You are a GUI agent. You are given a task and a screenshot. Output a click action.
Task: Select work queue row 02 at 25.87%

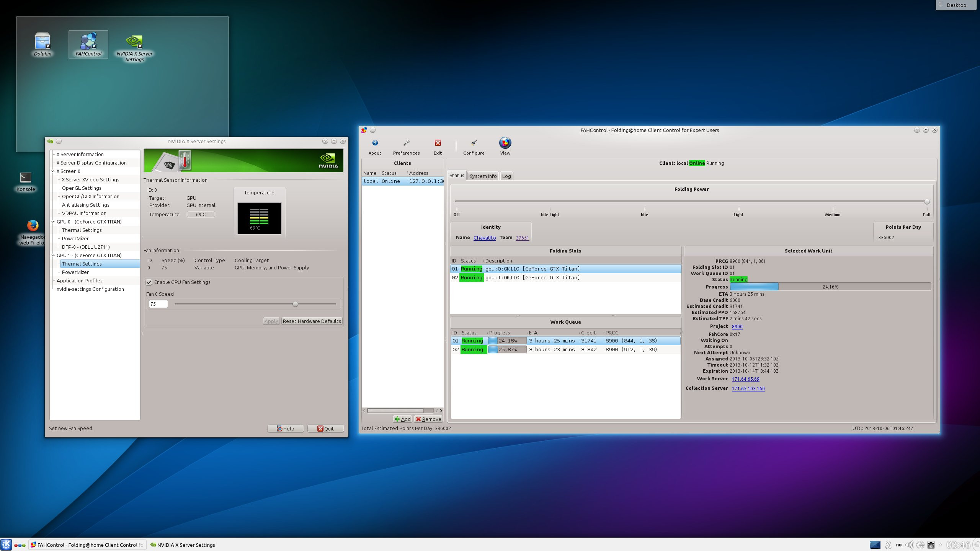pos(565,350)
